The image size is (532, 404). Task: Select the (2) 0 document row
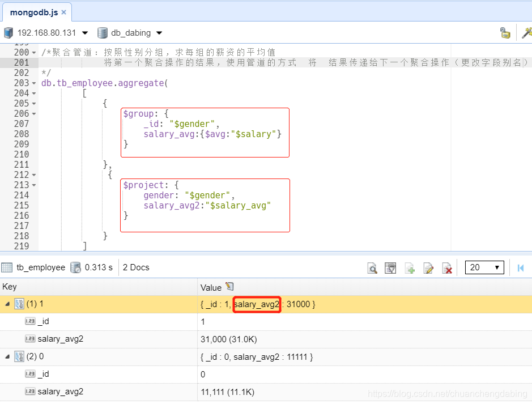coord(266,357)
